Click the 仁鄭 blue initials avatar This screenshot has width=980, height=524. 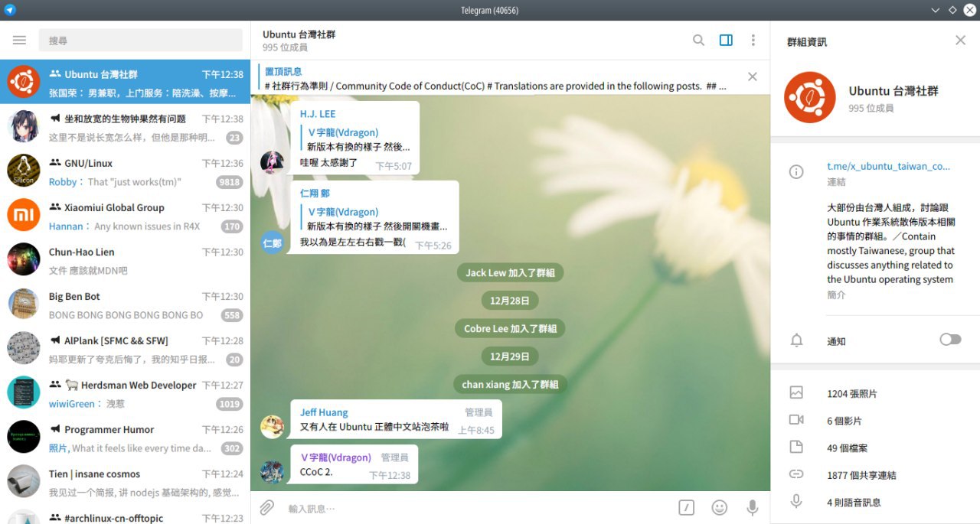[273, 242]
